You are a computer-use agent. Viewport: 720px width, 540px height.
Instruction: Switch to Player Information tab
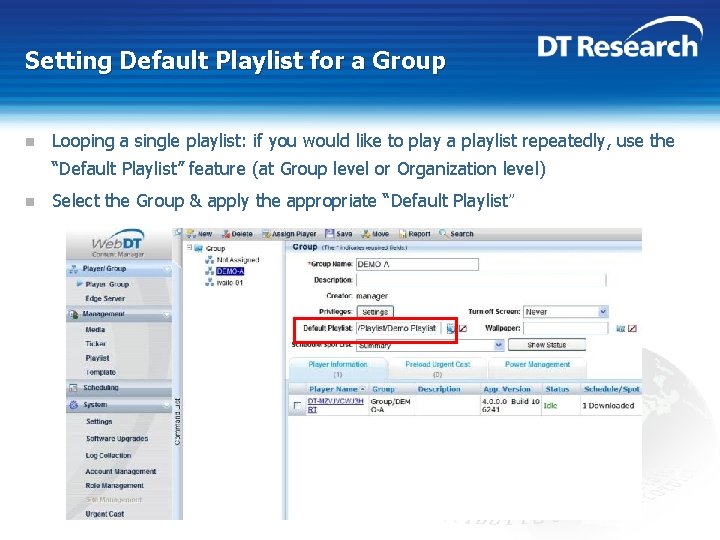[338, 369]
